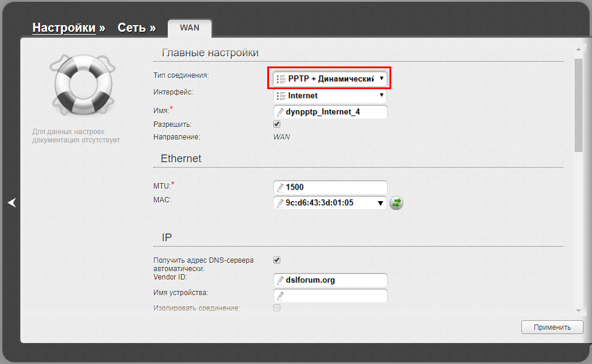Click the scrollbar up arrow
Screen dimensions: 592x364
click(578, 50)
